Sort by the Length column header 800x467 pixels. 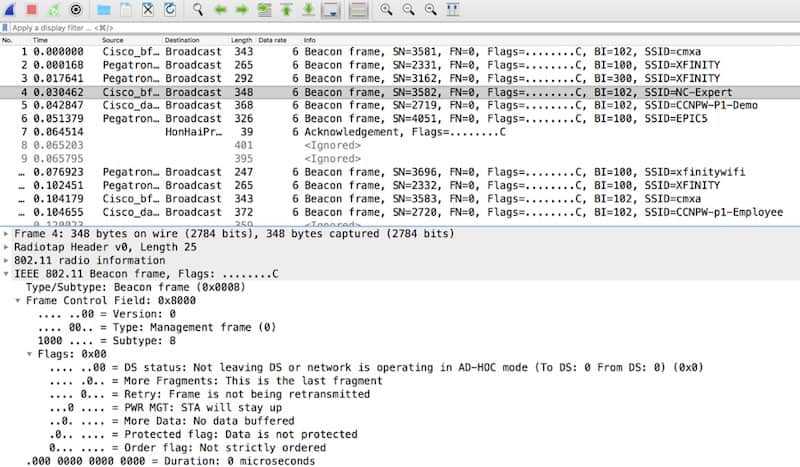(x=241, y=40)
